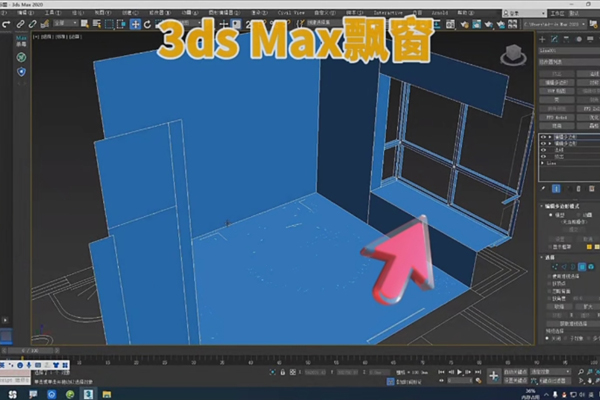Click the Select Object tool icon
600x400 pixels.
(x=85, y=24)
